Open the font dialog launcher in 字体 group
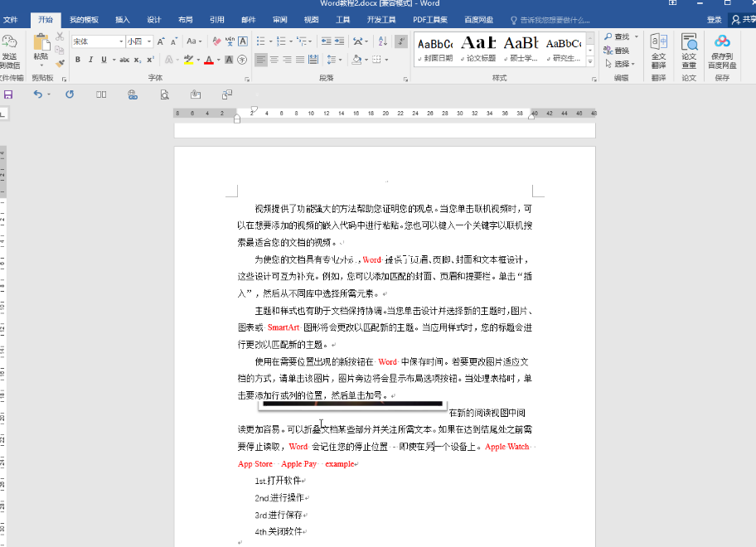 247,79
